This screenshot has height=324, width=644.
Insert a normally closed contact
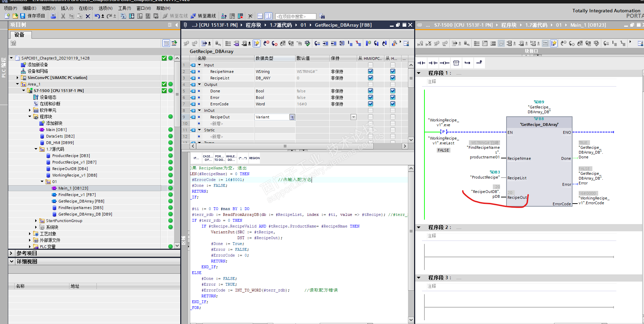pos(433,63)
